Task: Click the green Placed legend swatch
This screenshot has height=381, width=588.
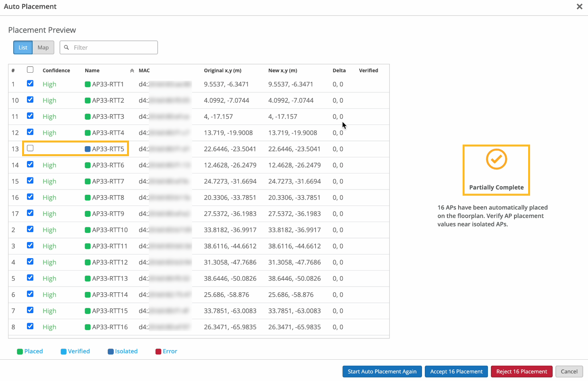Action: [x=20, y=352]
